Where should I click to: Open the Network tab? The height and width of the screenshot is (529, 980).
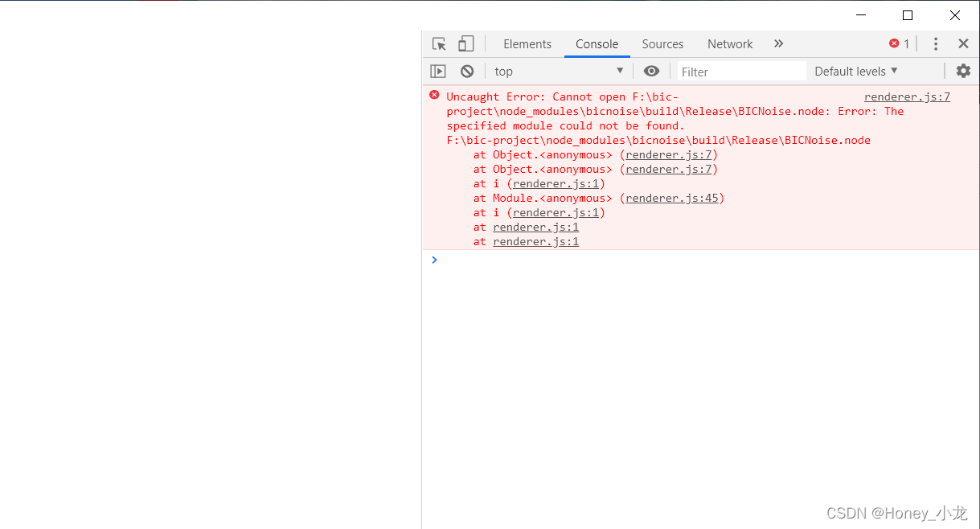click(730, 44)
